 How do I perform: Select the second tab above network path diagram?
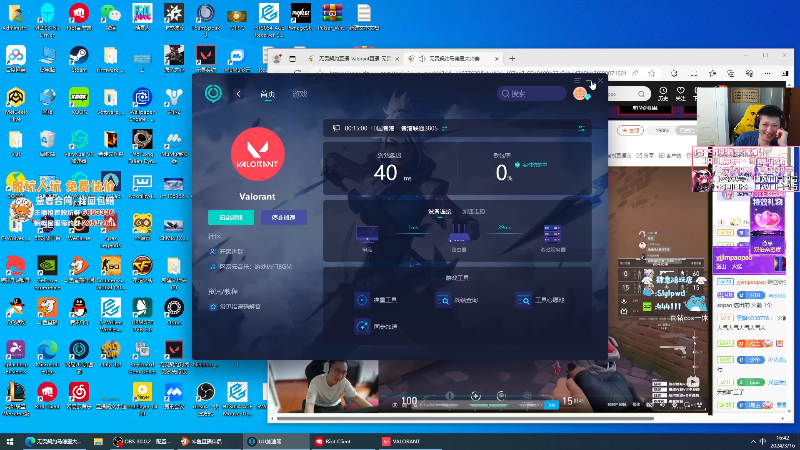click(473, 212)
